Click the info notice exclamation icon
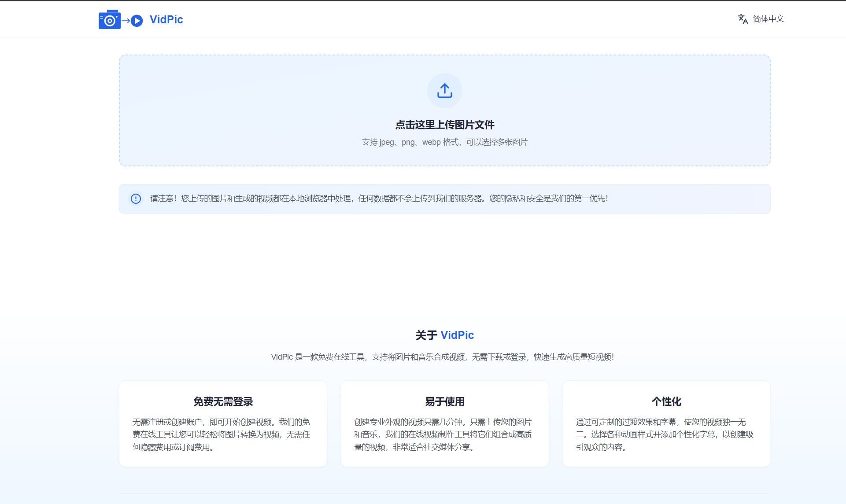Viewport: 846px width, 504px height. tap(136, 199)
